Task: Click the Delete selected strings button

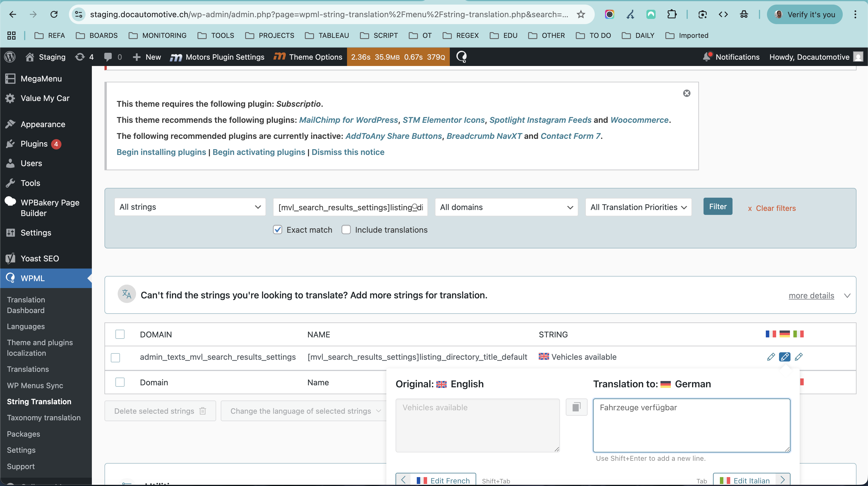Action: click(x=160, y=411)
